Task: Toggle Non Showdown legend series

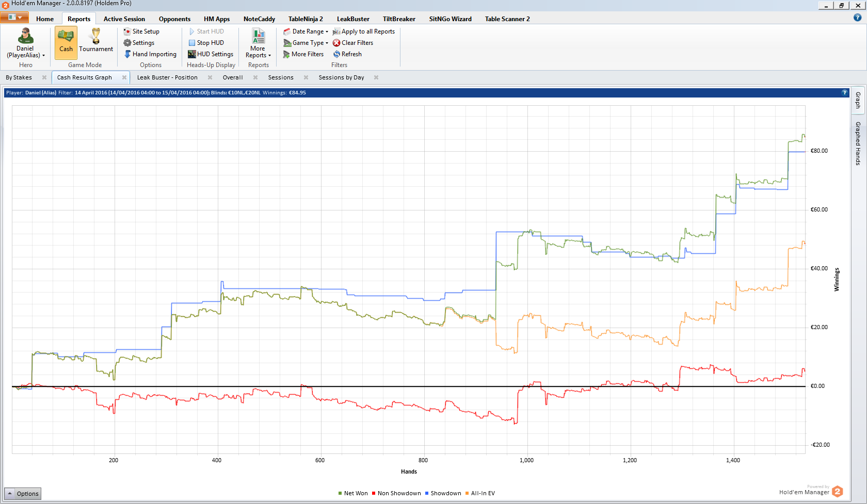Action: pos(396,493)
